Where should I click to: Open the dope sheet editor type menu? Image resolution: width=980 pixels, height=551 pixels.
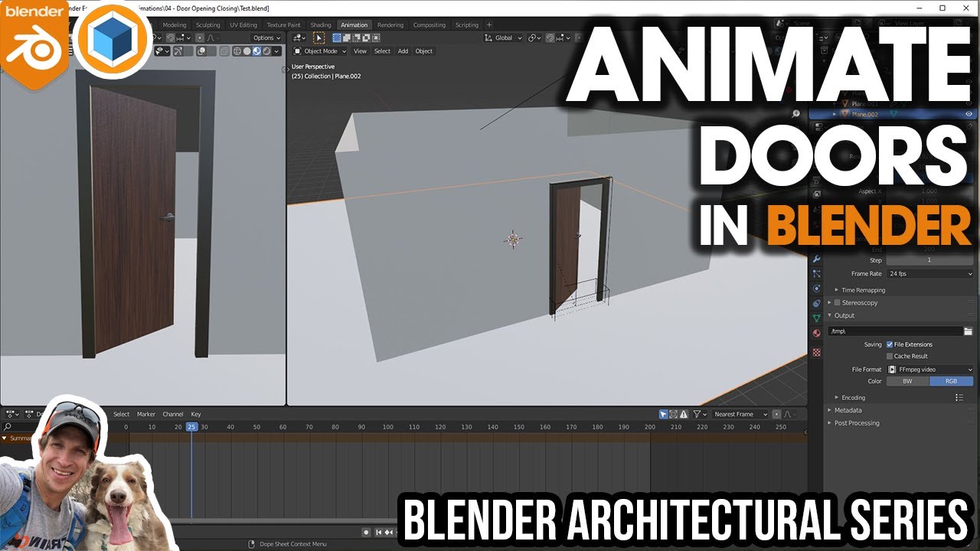[12, 414]
